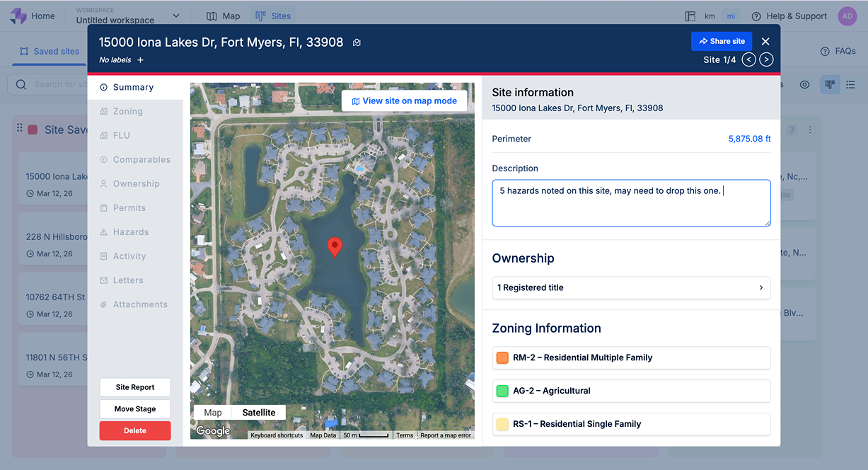Switch to list view icon
868x470 pixels.
click(850, 85)
